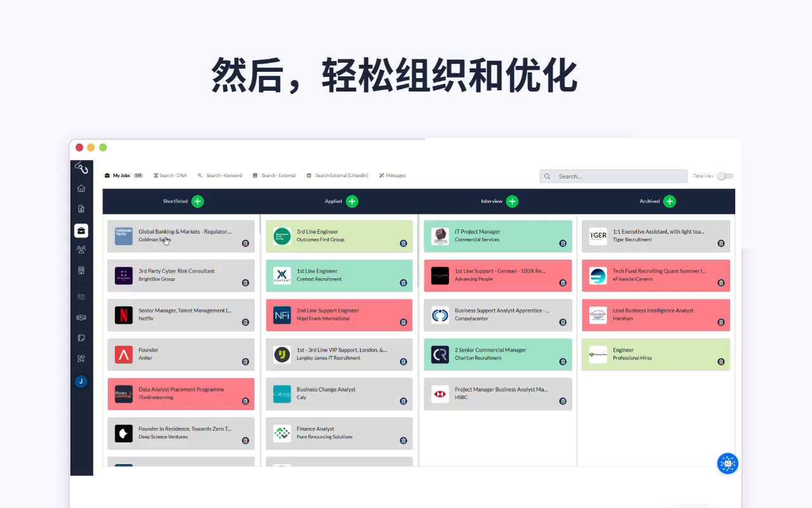This screenshot has height=508, width=812.
Task: Click the ITonlinelearning company name
Action: (x=160, y=398)
